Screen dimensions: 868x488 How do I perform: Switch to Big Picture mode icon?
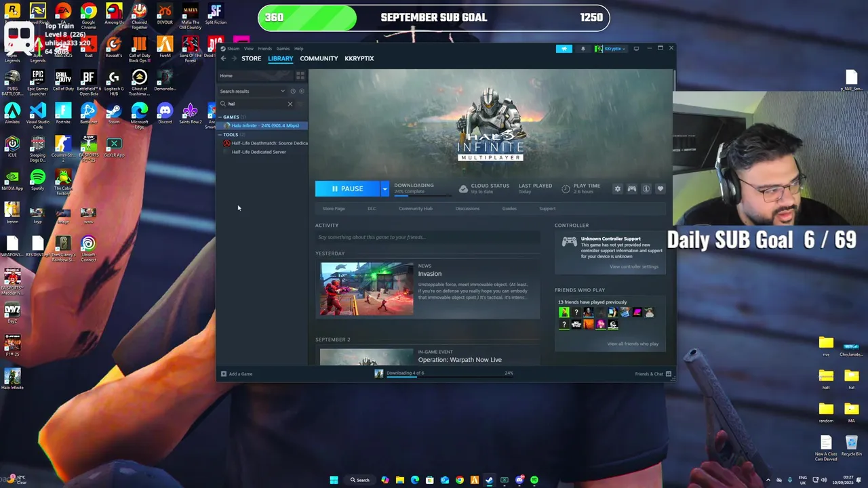[x=636, y=49]
